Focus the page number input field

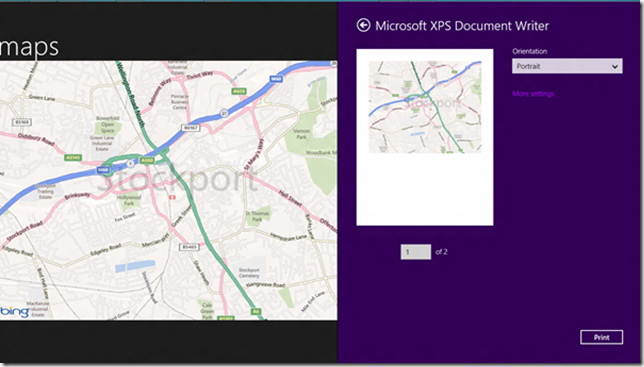pos(416,252)
